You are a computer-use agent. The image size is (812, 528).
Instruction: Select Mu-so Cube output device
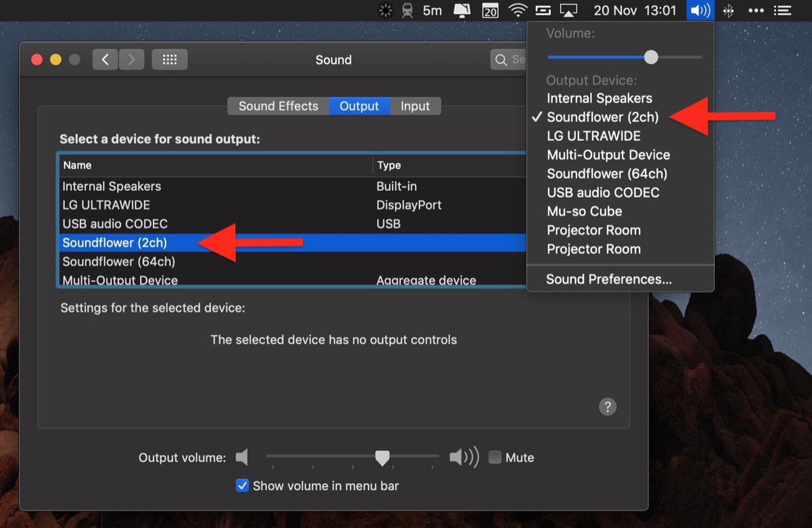584,211
